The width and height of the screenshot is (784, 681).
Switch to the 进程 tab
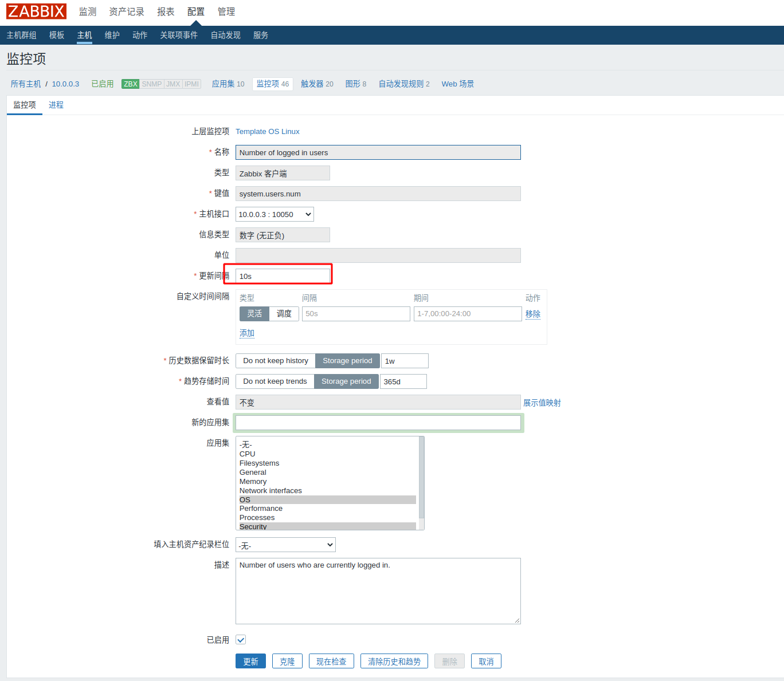pyautogui.click(x=56, y=105)
